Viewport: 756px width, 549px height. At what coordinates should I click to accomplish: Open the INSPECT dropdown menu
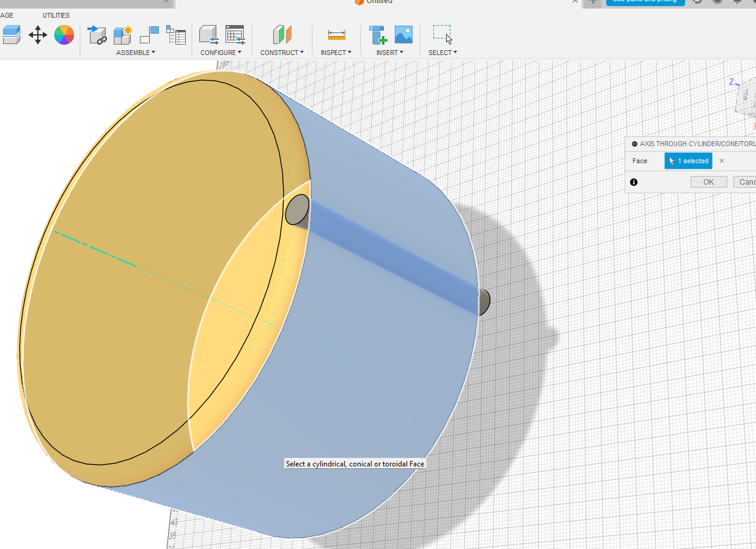336,53
